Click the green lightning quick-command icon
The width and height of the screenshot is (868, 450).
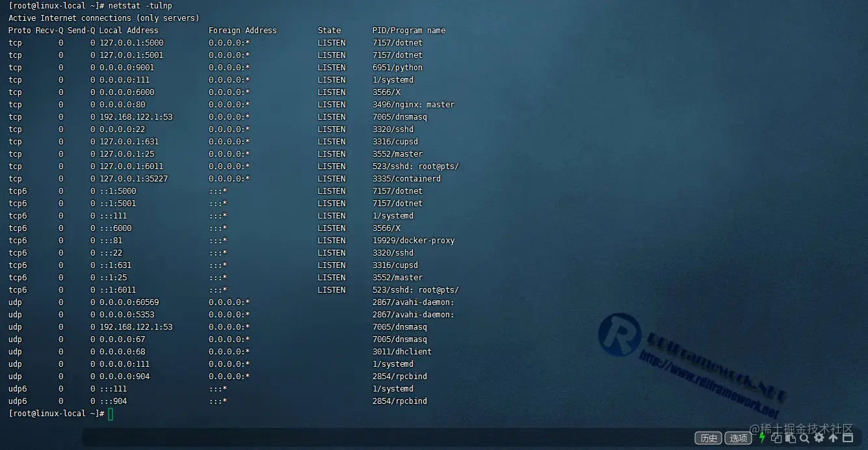coord(762,438)
